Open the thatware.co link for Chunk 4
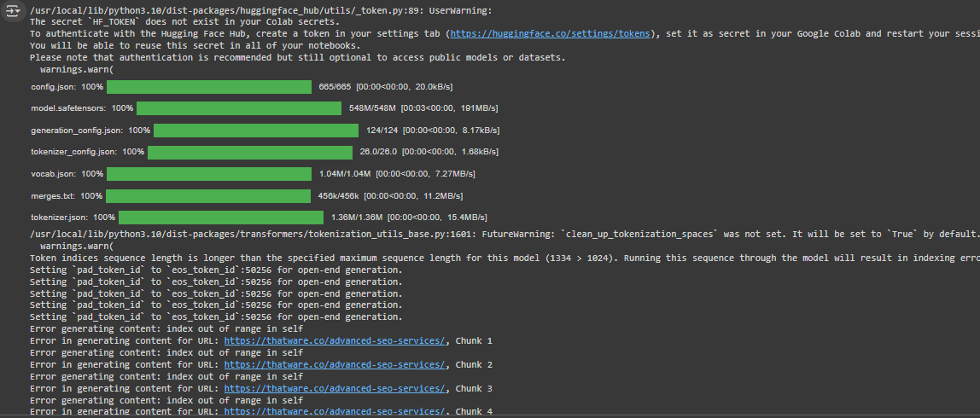 [335, 412]
